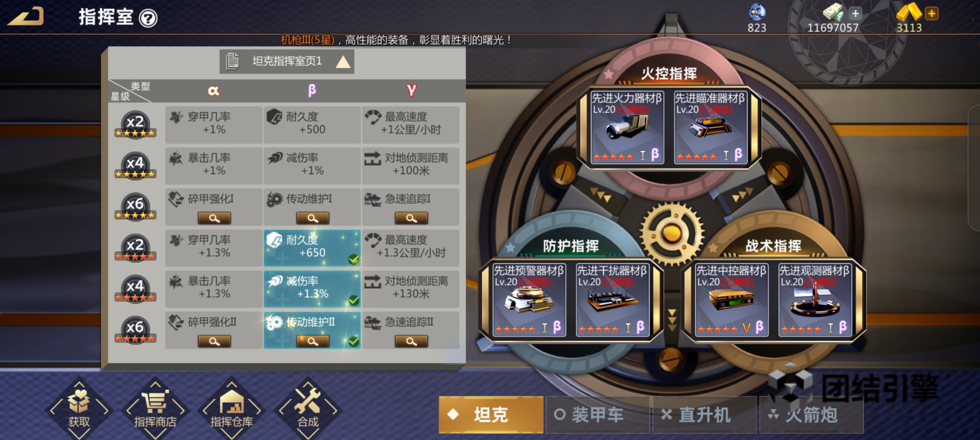The height and width of the screenshot is (440, 980).
Task: Open magnifier details for 急速追踪II
Action: coord(411,341)
